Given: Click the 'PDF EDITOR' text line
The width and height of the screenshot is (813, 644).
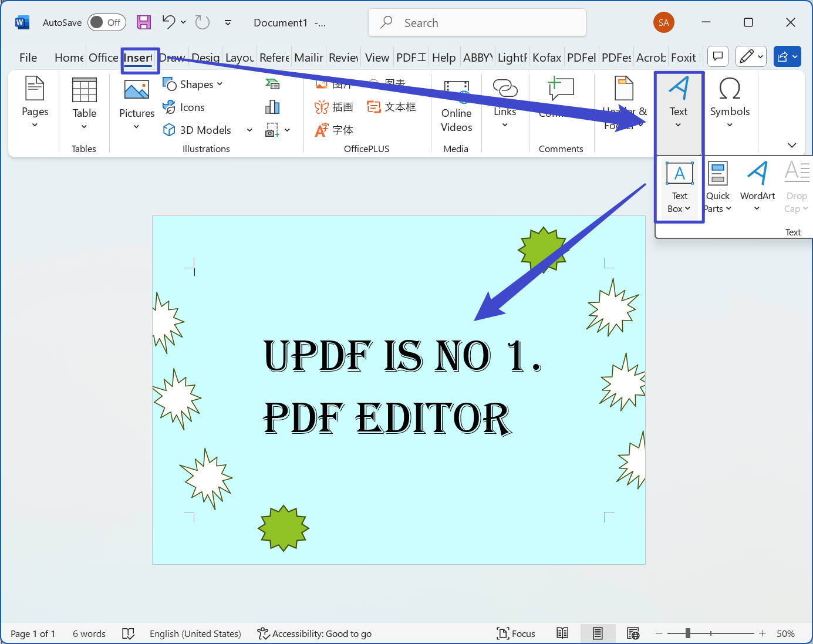Looking at the screenshot, I should click(x=387, y=418).
